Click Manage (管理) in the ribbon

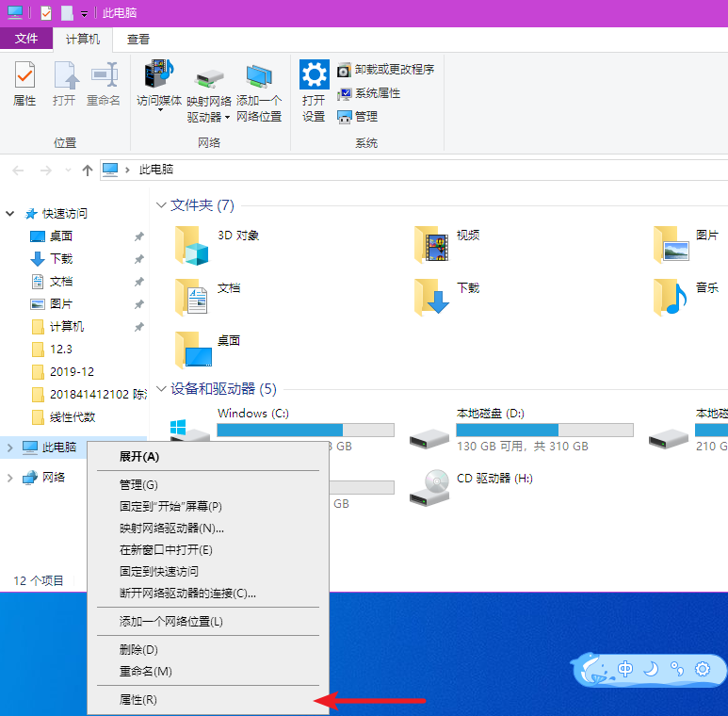click(x=357, y=117)
